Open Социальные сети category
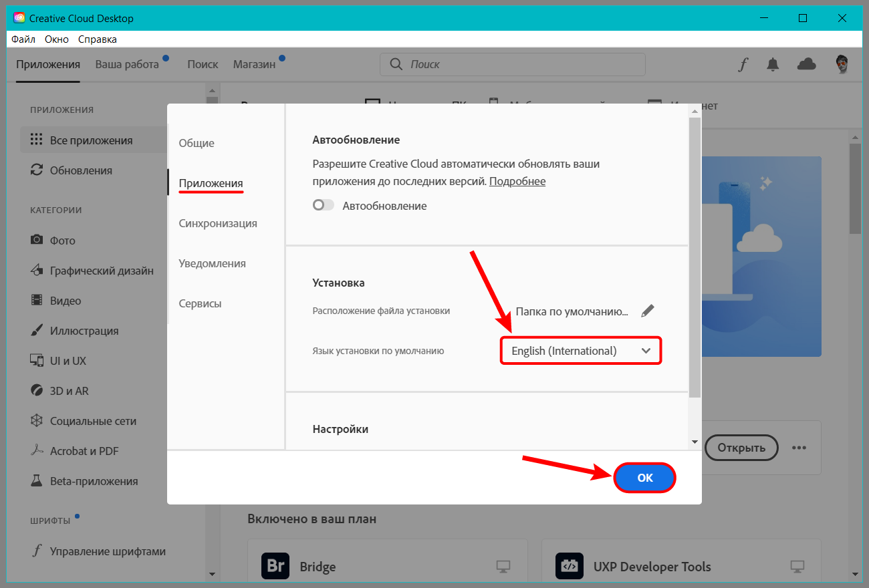The width and height of the screenshot is (869, 588). 93,421
